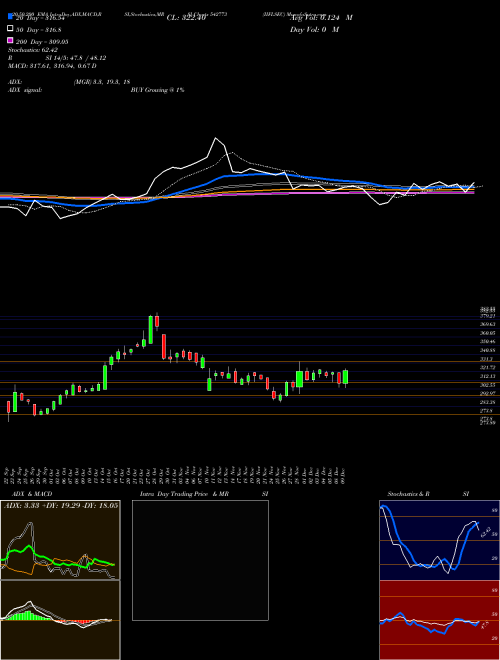The height and width of the screenshot is (660, 500).
Task: Click the 'Stochastics & R' panel title
Action: click(409, 494)
